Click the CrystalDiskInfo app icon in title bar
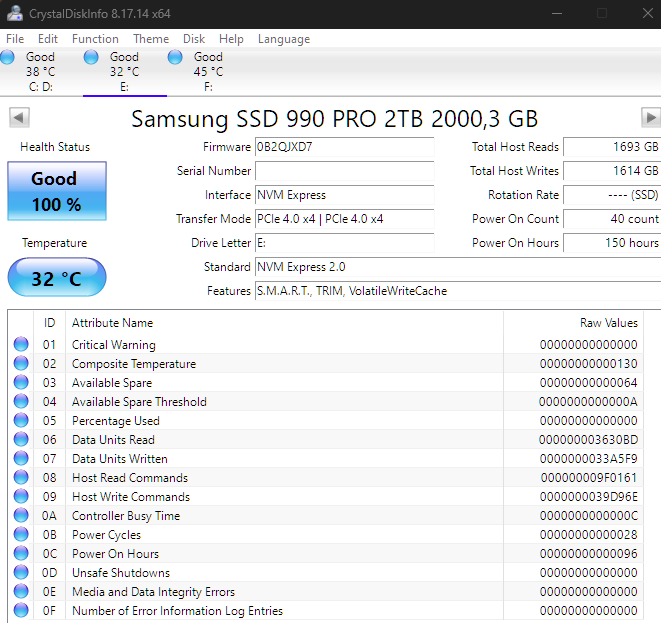This screenshot has height=623, width=661. point(15,13)
